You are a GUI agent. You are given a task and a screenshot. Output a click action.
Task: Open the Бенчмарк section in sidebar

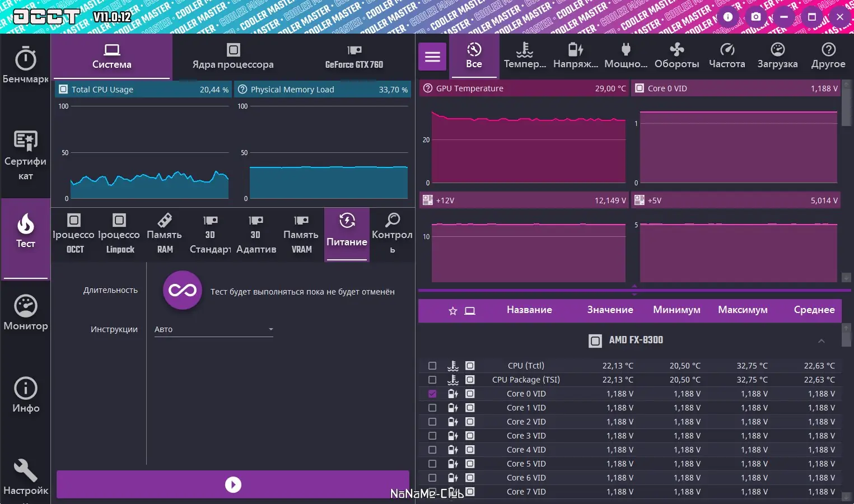25,66
